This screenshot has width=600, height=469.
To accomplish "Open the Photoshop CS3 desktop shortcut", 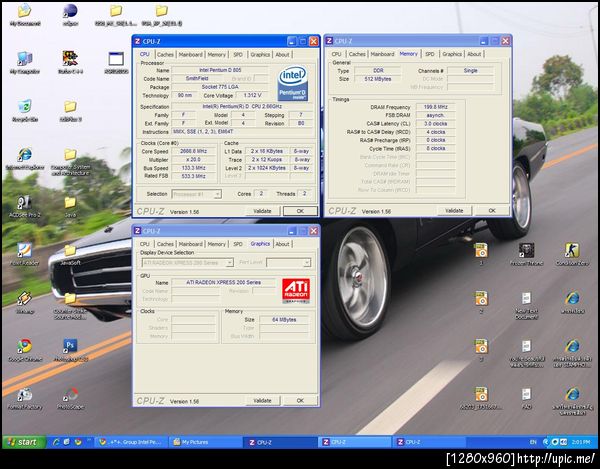I will click(70, 345).
